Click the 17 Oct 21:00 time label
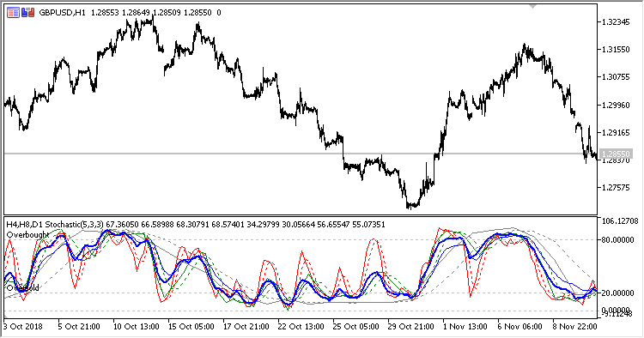The height and width of the screenshot is (338, 644). click(x=246, y=327)
